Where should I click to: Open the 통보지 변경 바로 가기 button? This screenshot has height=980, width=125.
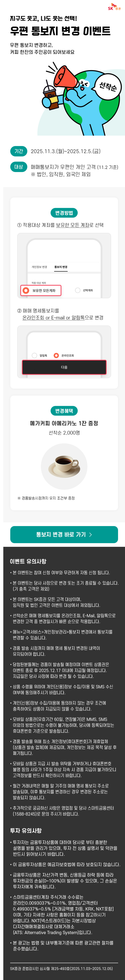64,534
